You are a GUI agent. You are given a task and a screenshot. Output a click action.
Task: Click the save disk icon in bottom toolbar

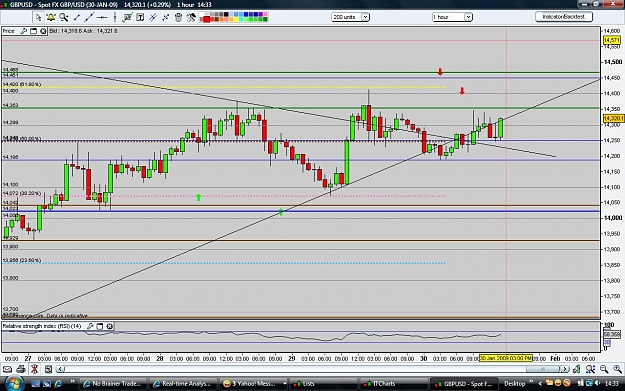coord(48,369)
